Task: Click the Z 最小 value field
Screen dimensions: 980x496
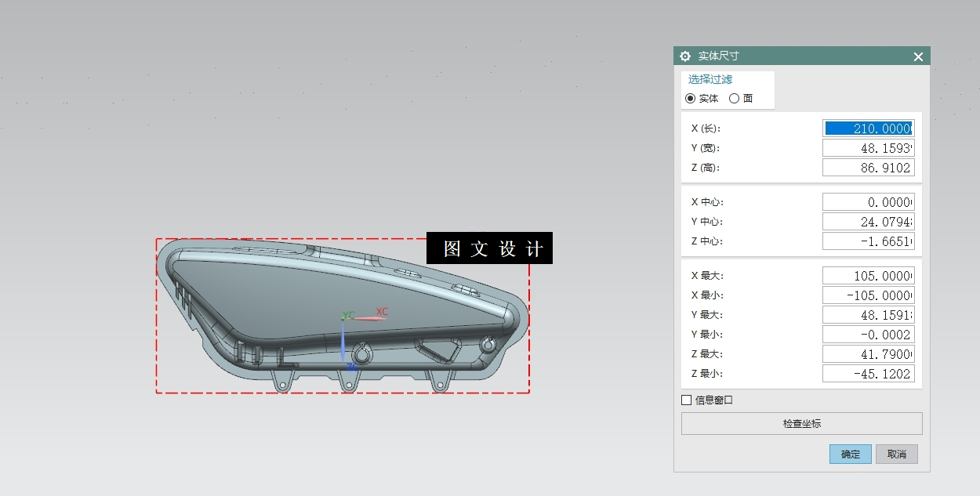Action: pos(868,374)
